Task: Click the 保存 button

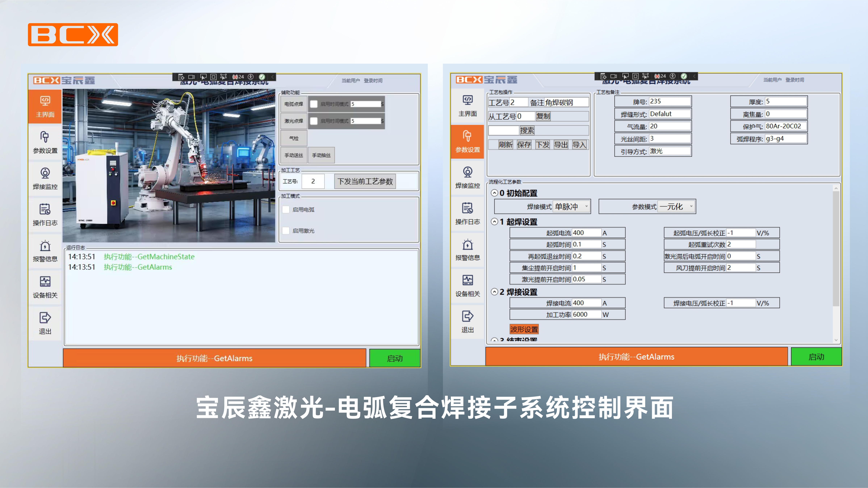Action: 524,145
